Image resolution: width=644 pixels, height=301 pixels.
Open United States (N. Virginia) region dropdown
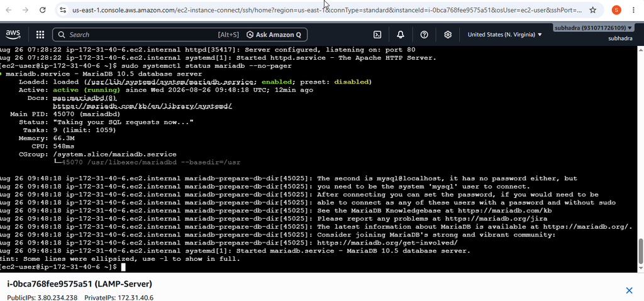(x=505, y=35)
